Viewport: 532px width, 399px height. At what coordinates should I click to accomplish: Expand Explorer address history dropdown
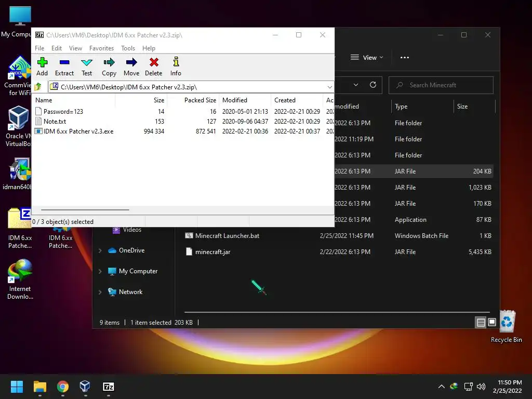point(355,85)
